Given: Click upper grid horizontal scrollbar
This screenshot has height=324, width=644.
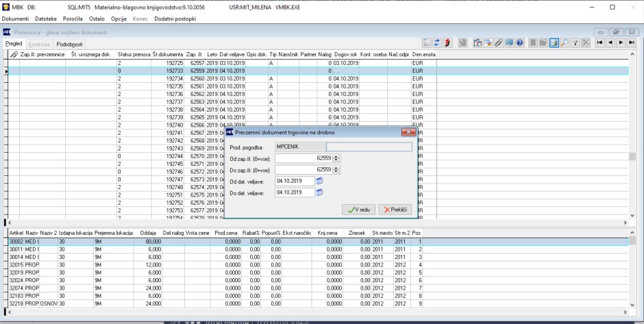Looking at the screenshot, I should coord(317,223).
